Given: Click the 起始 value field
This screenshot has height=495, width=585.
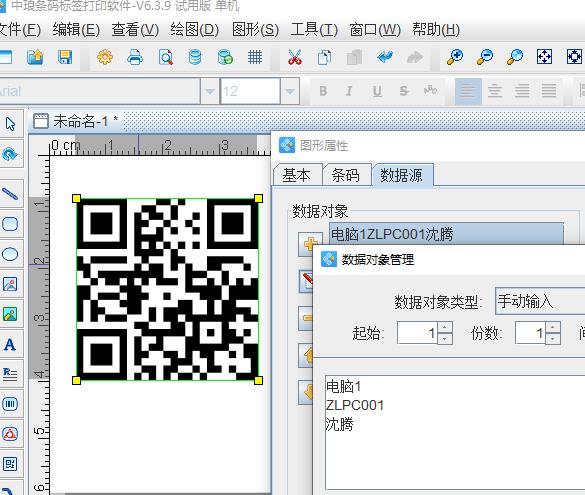Looking at the screenshot, I should coord(417,333).
